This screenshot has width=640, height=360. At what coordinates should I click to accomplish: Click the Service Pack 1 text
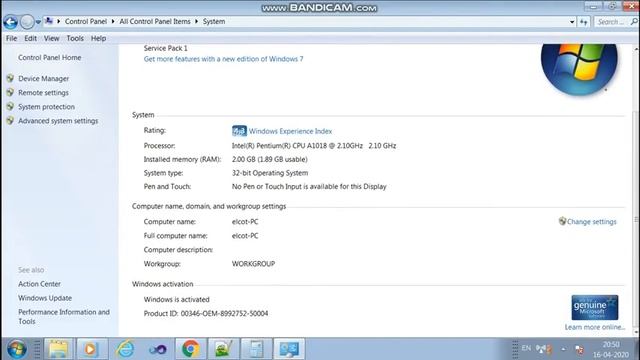165,48
